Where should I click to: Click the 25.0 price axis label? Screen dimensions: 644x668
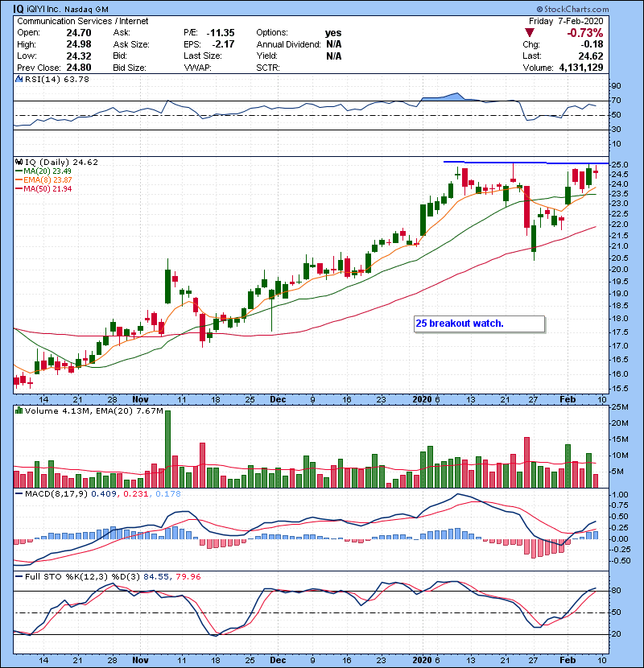pos(619,165)
